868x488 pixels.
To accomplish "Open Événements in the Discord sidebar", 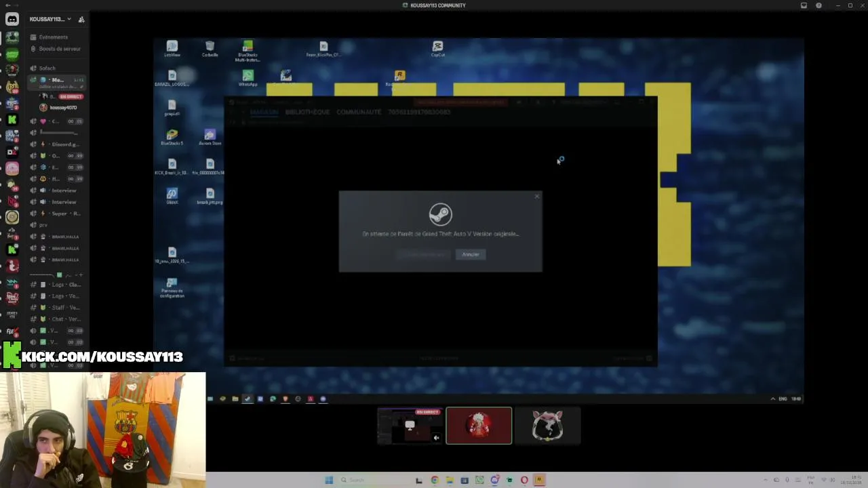I will pyautogui.click(x=58, y=37).
